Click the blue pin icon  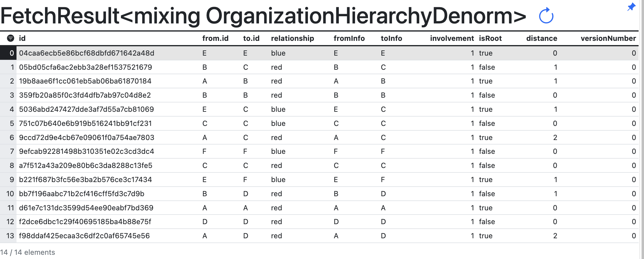(631, 7)
